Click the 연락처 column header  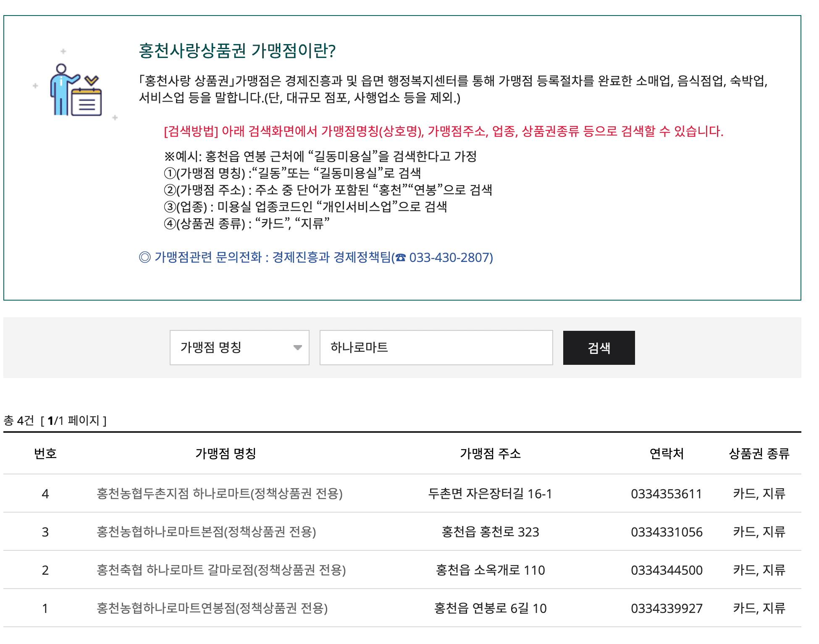[667, 453]
